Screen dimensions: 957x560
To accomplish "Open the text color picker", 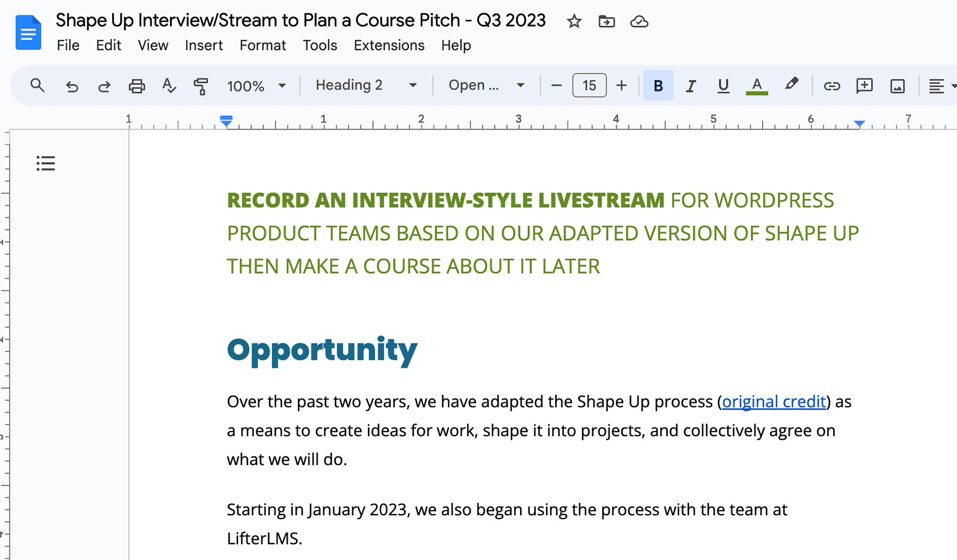I will click(x=757, y=86).
